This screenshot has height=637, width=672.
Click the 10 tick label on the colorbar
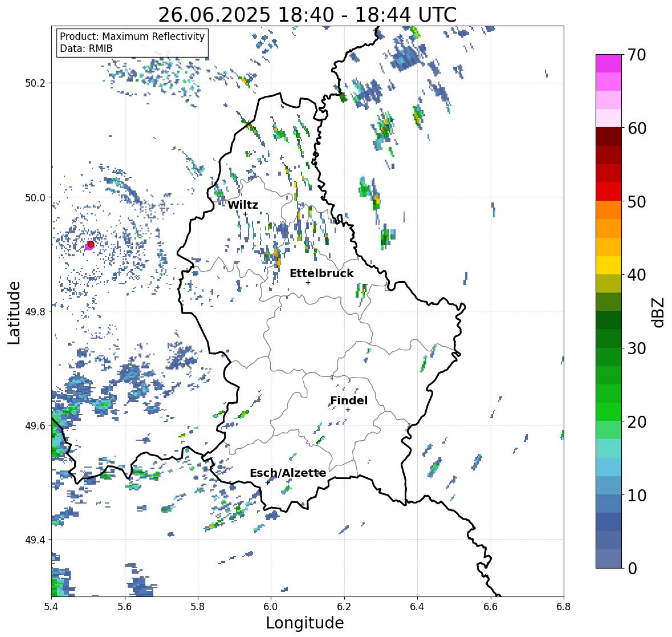[x=637, y=495]
